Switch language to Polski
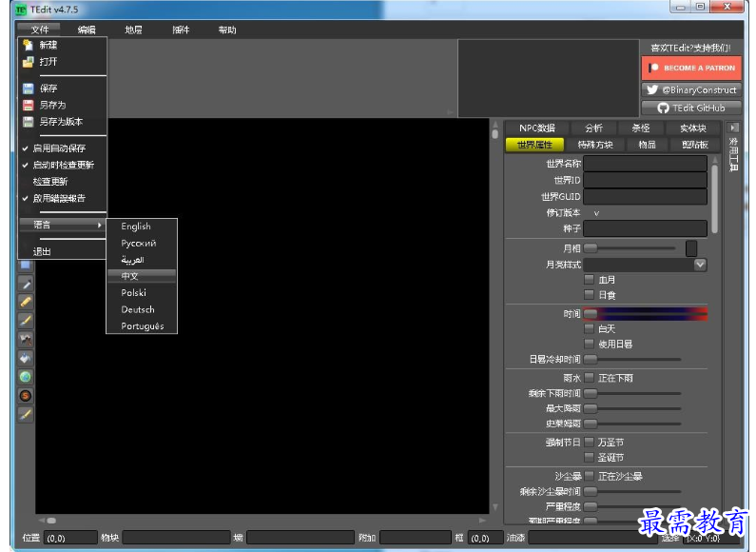The height and width of the screenshot is (552, 756). [142, 293]
